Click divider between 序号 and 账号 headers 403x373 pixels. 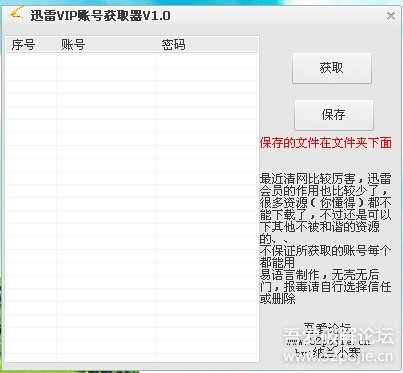tap(56, 44)
